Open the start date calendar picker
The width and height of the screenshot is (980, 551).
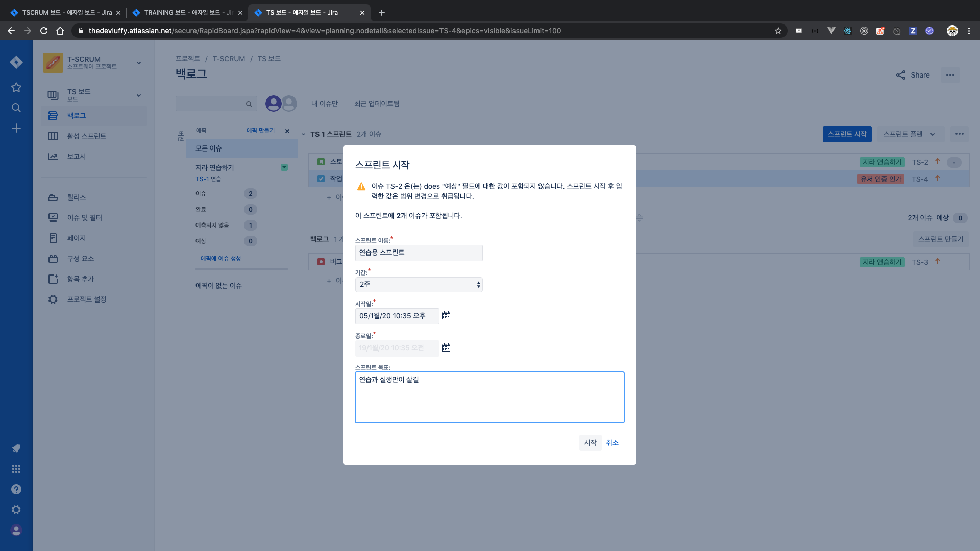coord(446,316)
